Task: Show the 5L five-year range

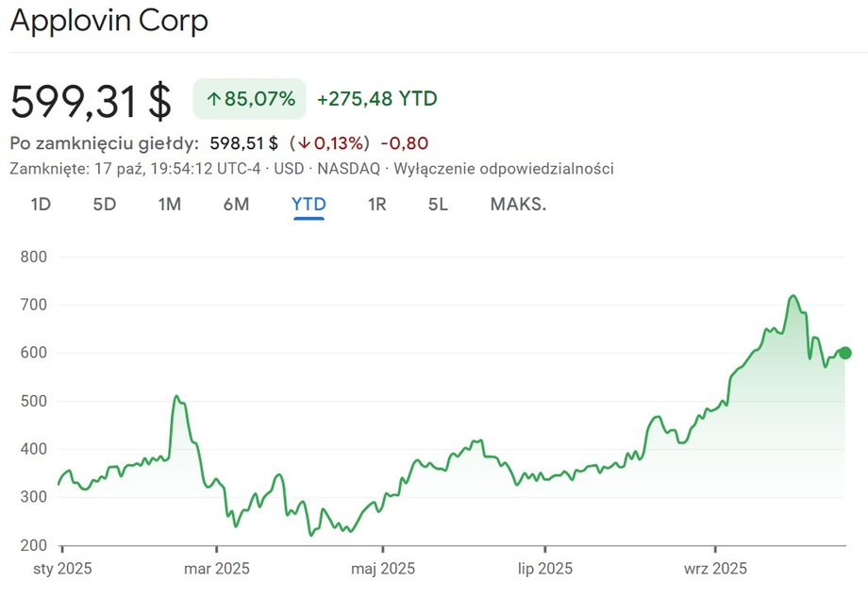Action: 438,203
